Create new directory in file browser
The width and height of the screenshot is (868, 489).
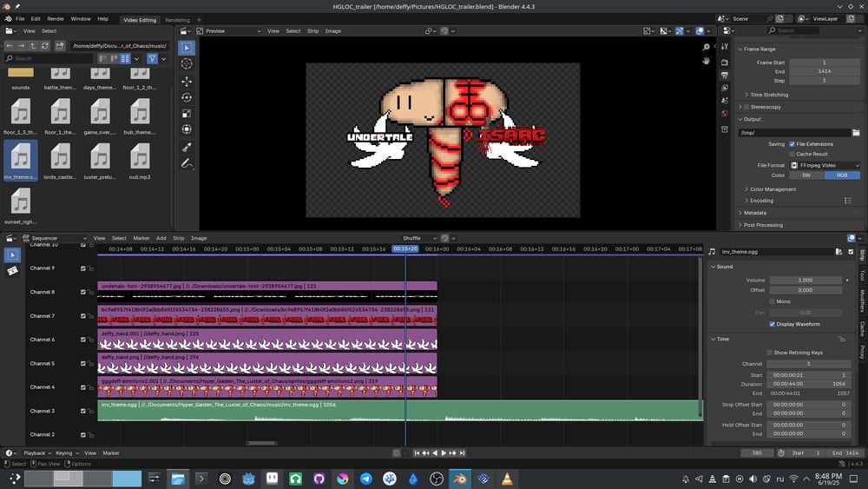[x=60, y=45]
